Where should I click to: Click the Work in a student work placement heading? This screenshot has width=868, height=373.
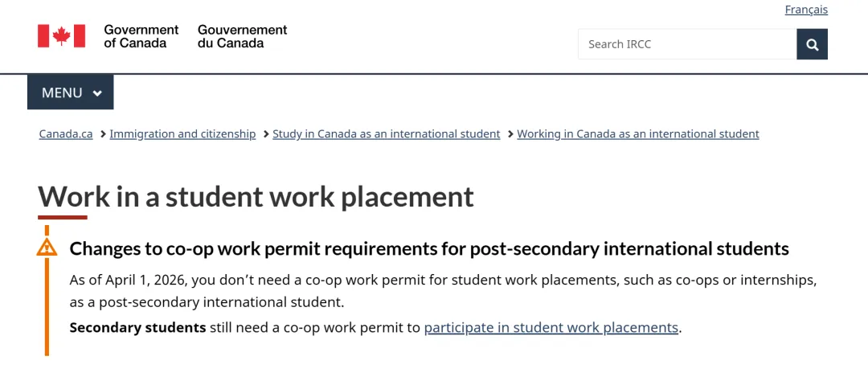coord(256,197)
